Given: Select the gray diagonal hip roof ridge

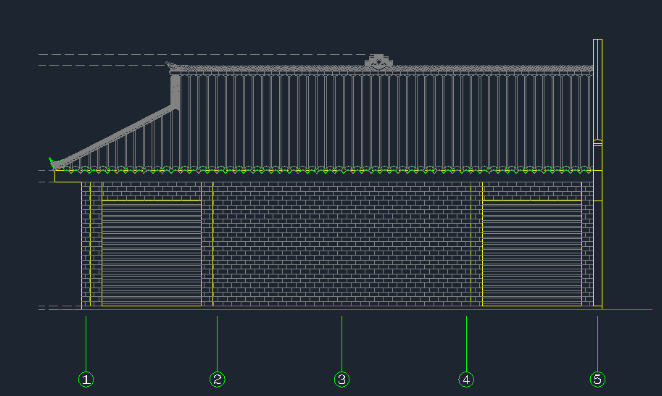Looking at the screenshot, I should (115, 136).
